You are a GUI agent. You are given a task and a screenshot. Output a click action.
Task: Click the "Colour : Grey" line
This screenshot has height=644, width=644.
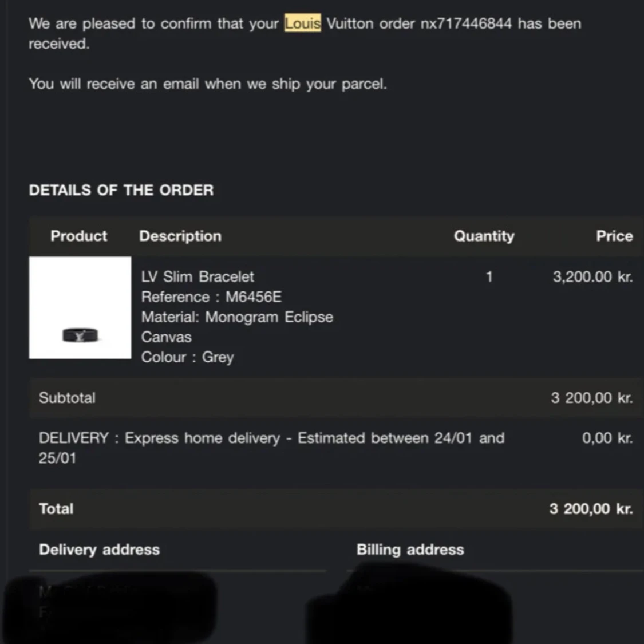tap(187, 357)
